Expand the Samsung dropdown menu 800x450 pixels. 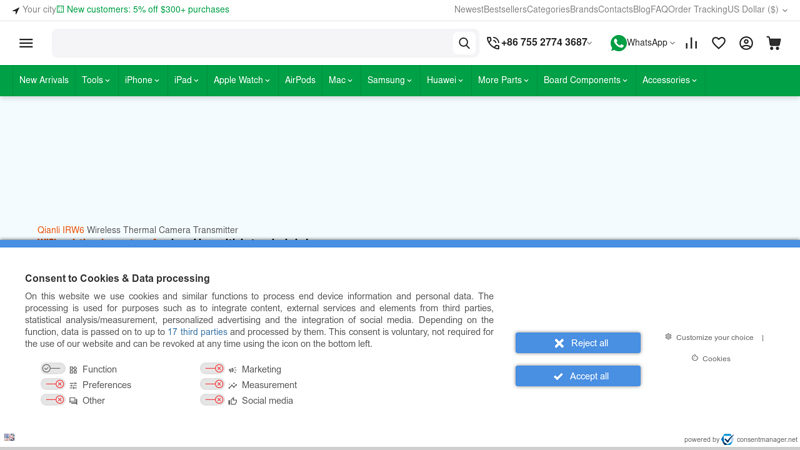389,80
